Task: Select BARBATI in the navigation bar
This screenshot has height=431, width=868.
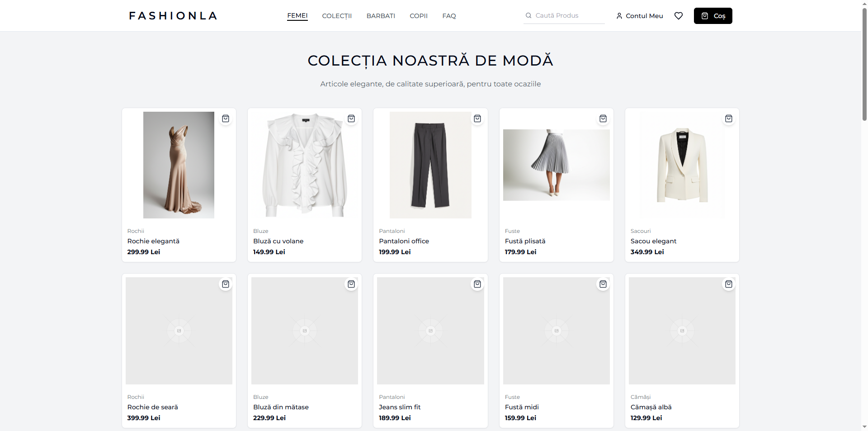Action: point(381,16)
